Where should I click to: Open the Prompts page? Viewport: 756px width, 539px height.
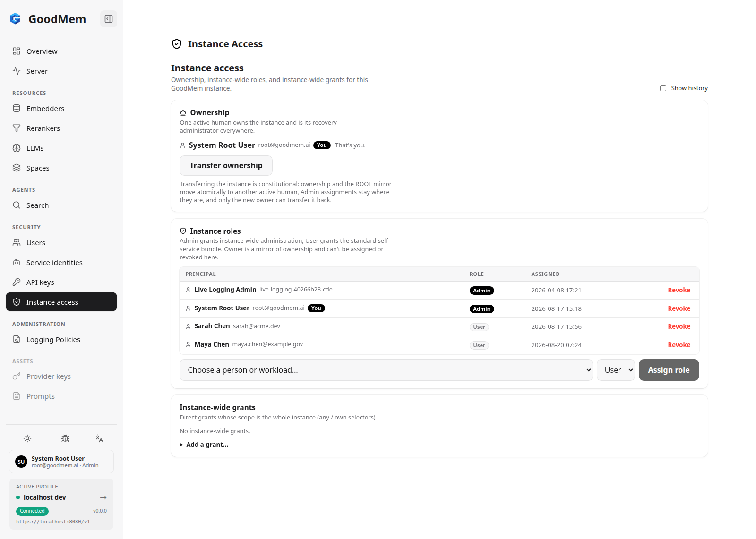click(61, 396)
